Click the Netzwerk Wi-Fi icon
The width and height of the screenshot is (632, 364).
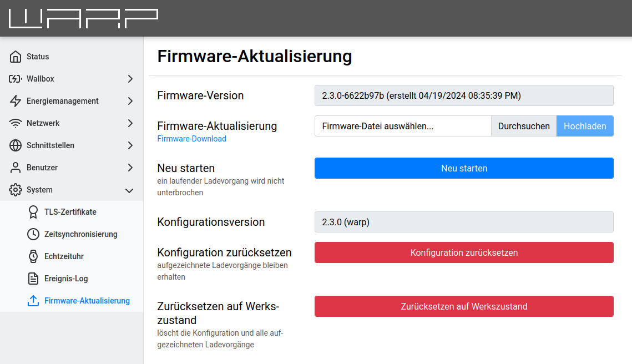pos(16,123)
